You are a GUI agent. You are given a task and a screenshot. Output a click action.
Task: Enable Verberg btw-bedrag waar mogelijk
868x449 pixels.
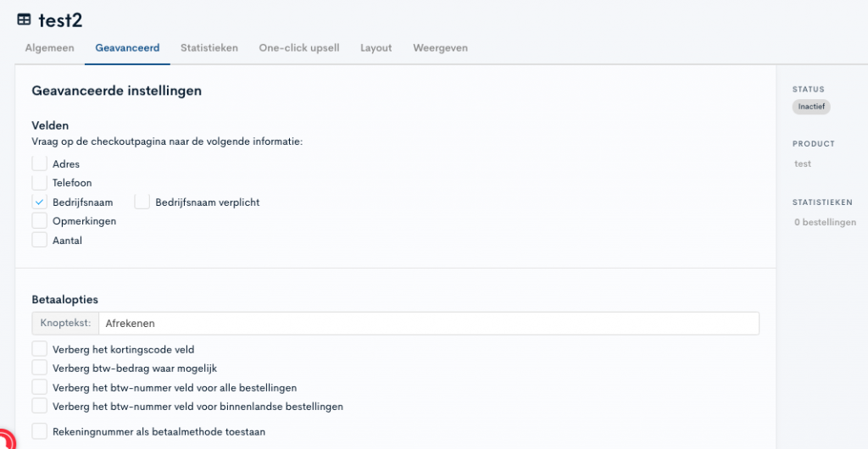[40, 367]
